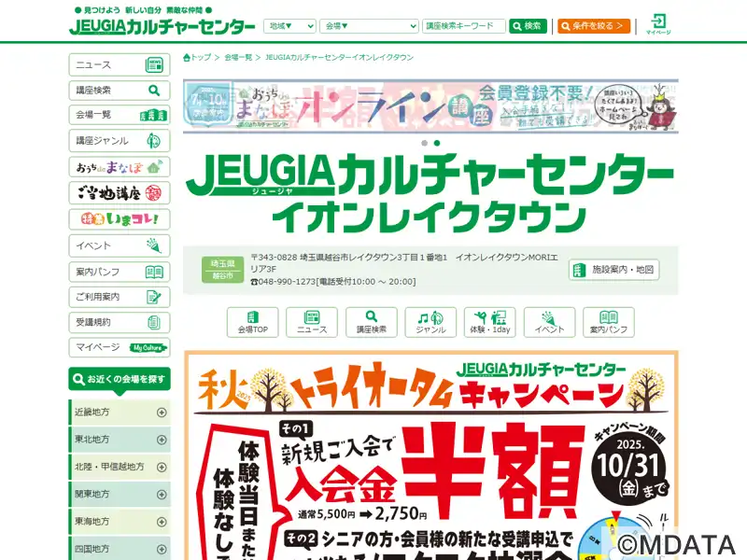Expand the 北陸・甲信越地方 region list
The image size is (747, 560).
point(120,468)
